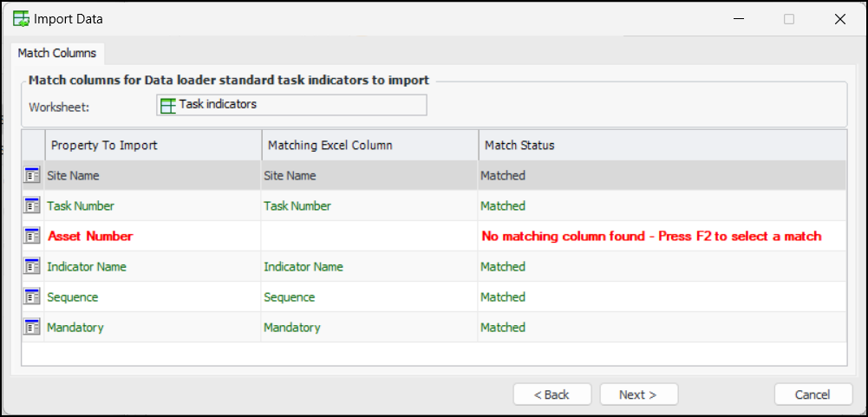The image size is (868, 417).
Task: Select the Indicator Name matching Excel column cell
Action: [303, 266]
